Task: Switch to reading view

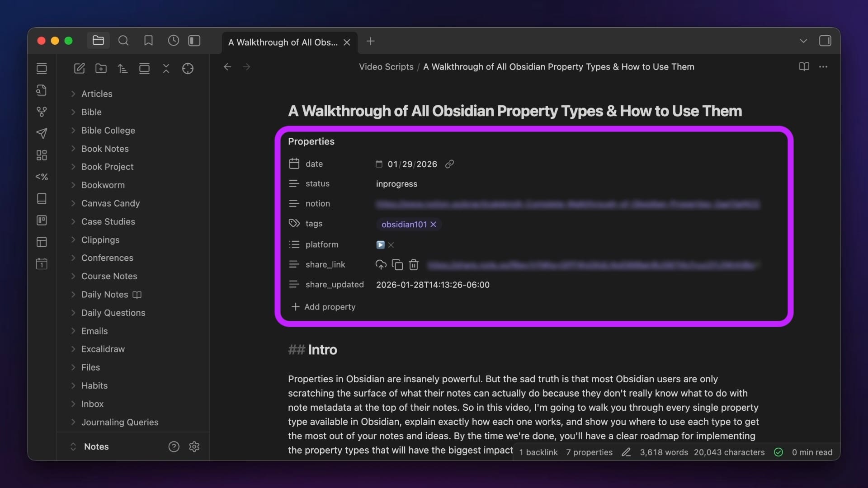Action: [804, 67]
